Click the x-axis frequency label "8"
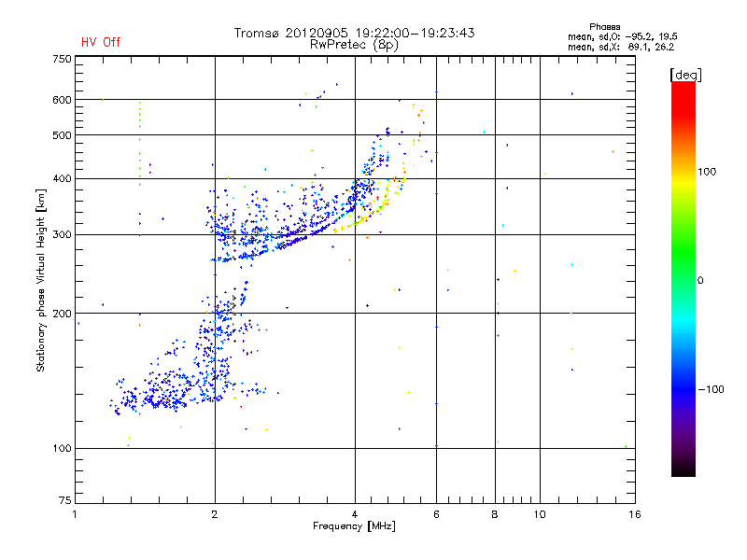Viewport: 747px width, 560px height. click(x=495, y=514)
